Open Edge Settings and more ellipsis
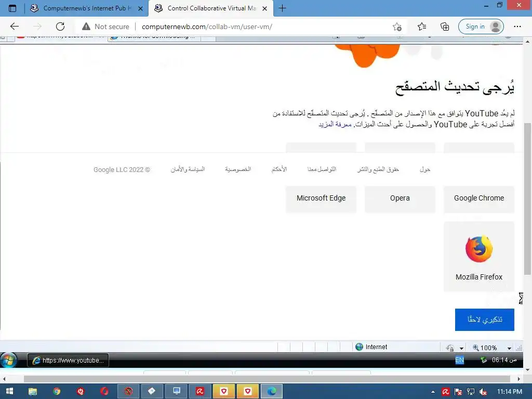Image resolution: width=532 pixels, height=399 pixels. 517,26
